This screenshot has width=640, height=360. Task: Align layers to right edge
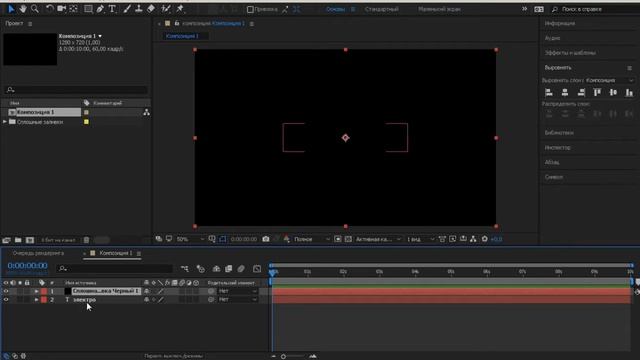pos(581,93)
